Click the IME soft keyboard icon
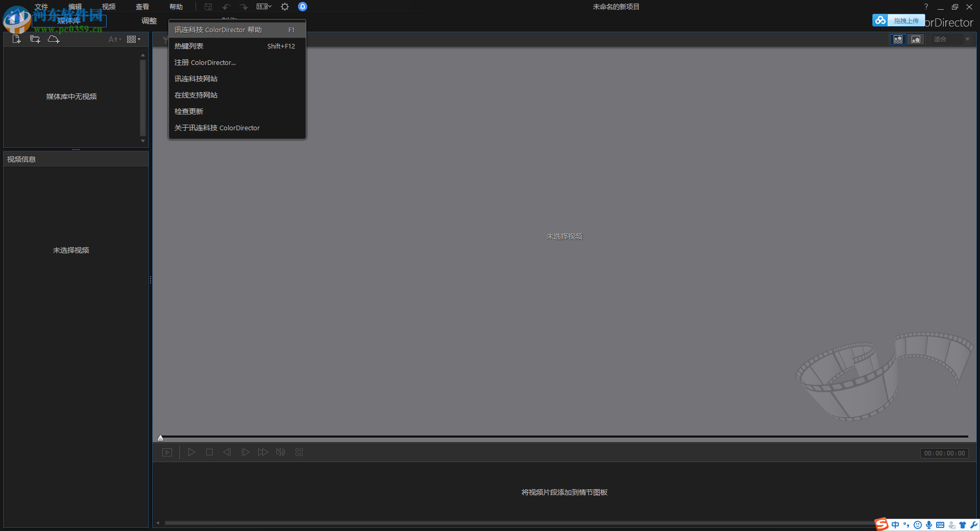 [940, 525]
